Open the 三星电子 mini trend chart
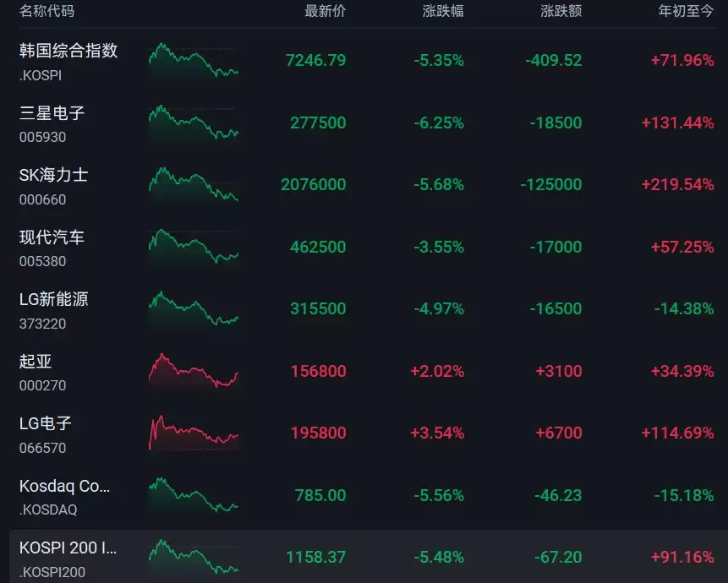 click(194, 123)
